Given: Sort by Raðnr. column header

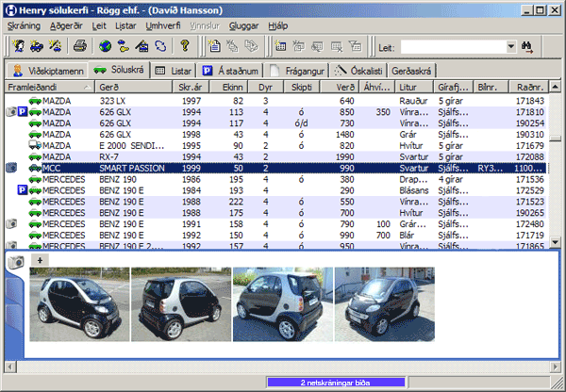Looking at the screenshot, I should [528, 87].
